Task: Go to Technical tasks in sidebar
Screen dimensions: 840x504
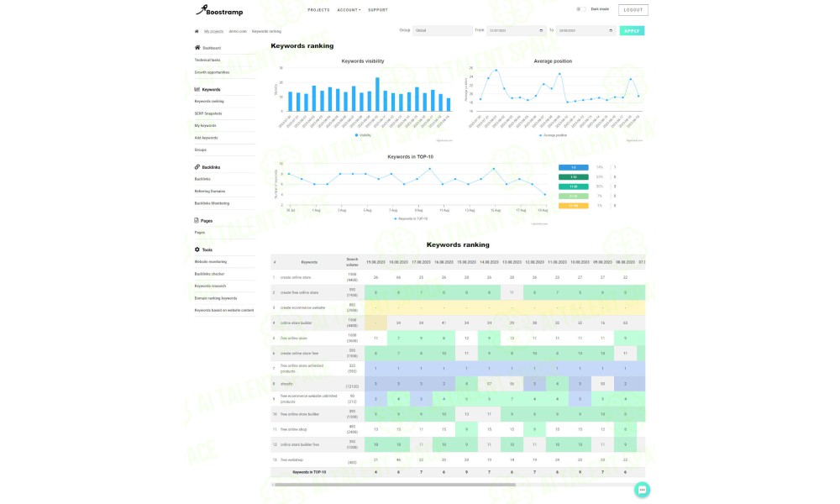Action: [x=207, y=60]
